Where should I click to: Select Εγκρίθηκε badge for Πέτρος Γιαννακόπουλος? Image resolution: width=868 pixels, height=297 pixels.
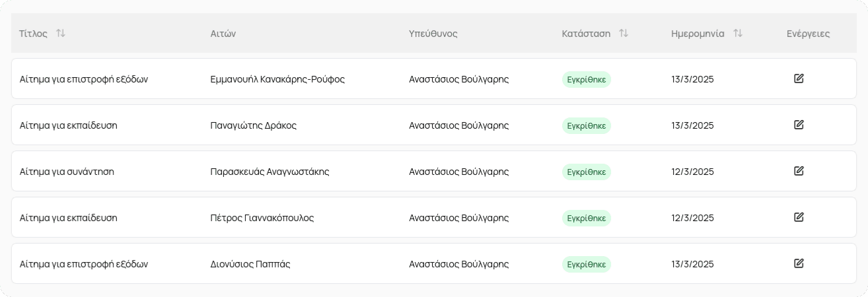587,218
